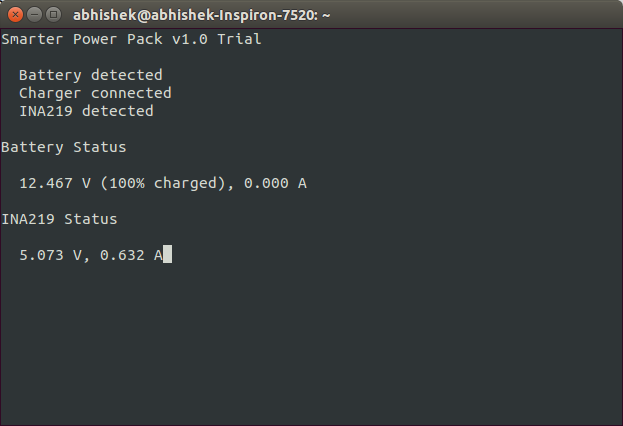623x426 pixels.
Task: Click the empty terminal area below the output
Action: click(312, 342)
